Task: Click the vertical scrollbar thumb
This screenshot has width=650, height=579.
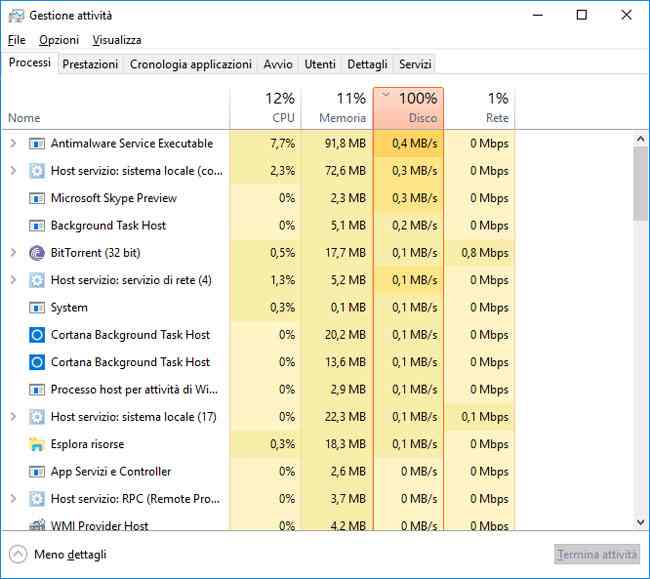Action: click(x=641, y=184)
